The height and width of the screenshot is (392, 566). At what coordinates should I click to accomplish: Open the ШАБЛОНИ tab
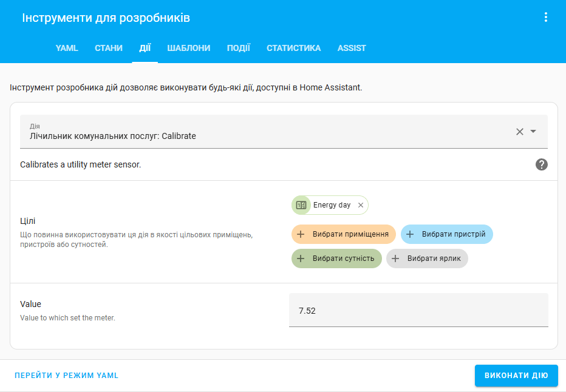188,48
